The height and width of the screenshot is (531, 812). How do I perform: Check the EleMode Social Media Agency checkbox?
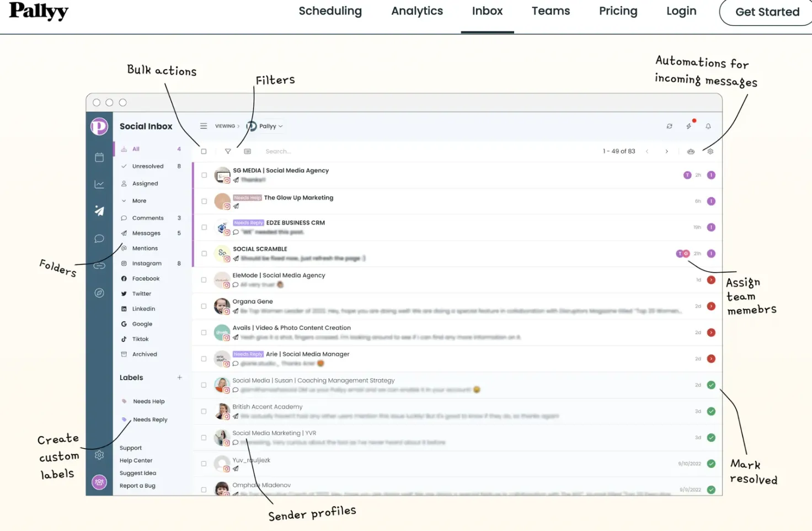click(204, 280)
